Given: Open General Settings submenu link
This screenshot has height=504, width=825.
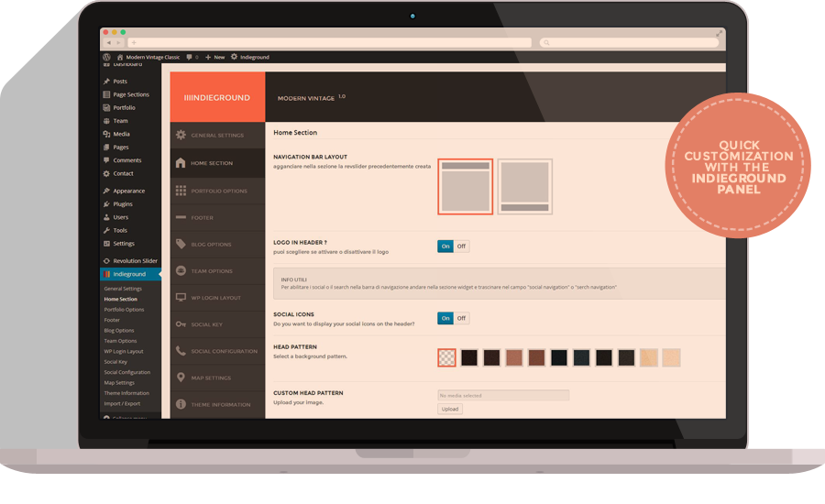Looking at the screenshot, I should pos(123,289).
